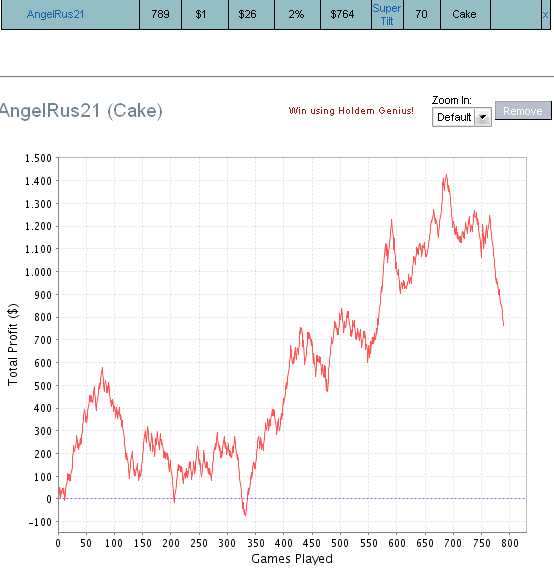This screenshot has height=569, width=554.
Task: Click the Games Played axis label
Action: coord(292,558)
